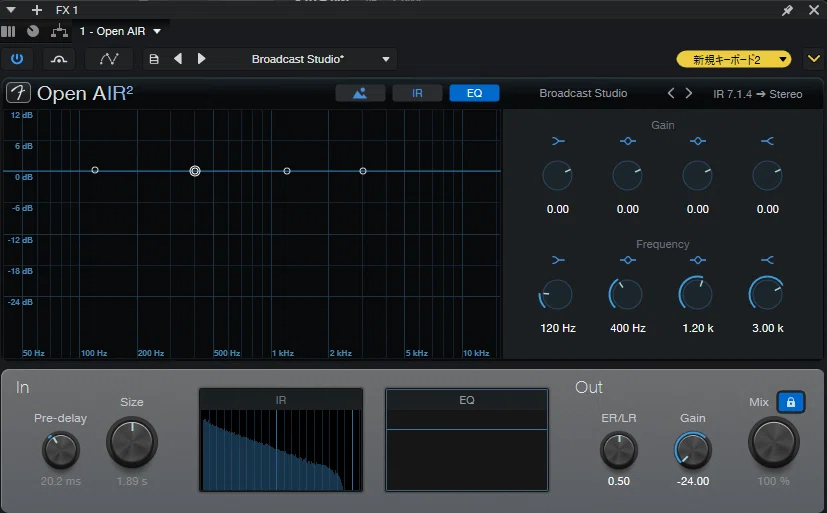This screenshot has width=827, height=513.
Task: Click the 120 Hz frequency knob
Action: point(556,294)
